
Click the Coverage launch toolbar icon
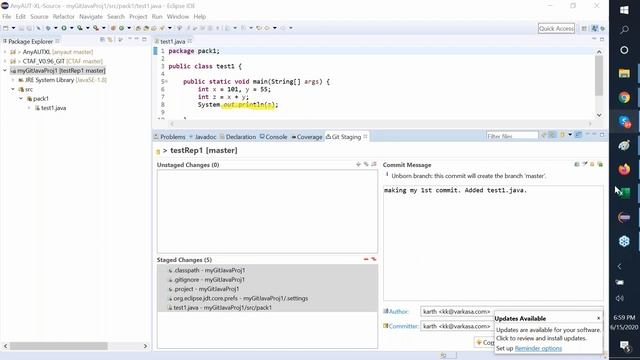pos(80,28)
